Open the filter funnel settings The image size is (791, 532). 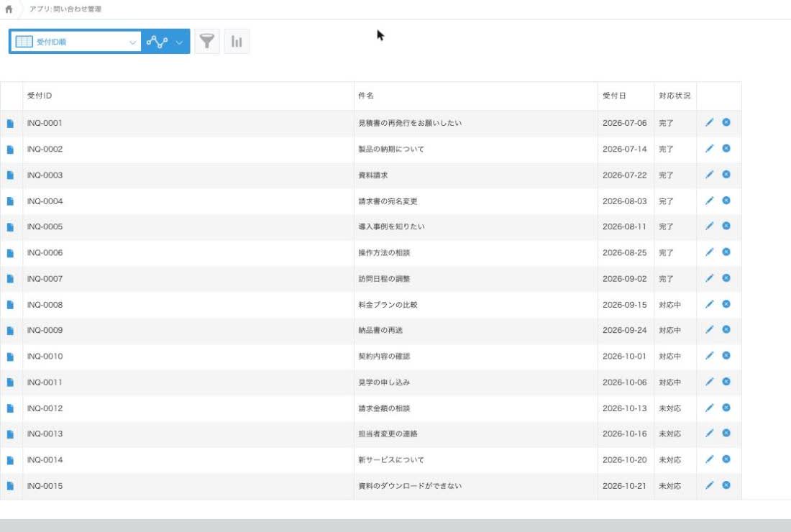pyautogui.click(x=207, y=42)
